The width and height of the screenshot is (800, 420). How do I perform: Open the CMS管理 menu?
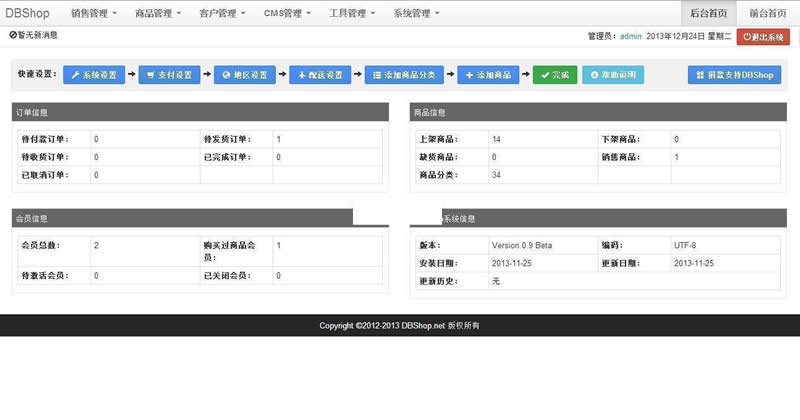[287, 13]
